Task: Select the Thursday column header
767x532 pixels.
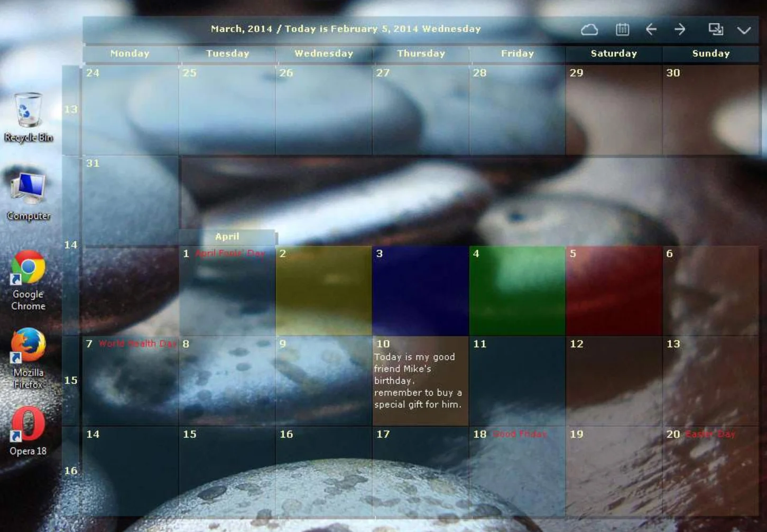Action: click(x=421, y=53)
